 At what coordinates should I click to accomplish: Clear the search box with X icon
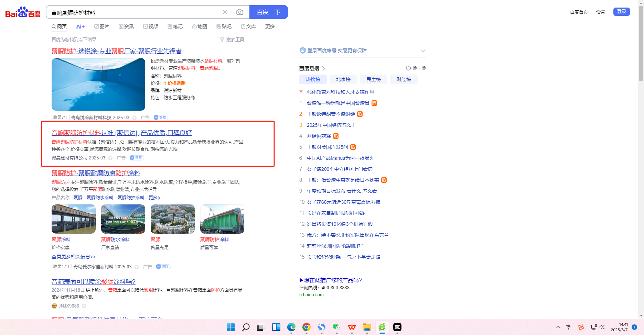coord(225,12)
